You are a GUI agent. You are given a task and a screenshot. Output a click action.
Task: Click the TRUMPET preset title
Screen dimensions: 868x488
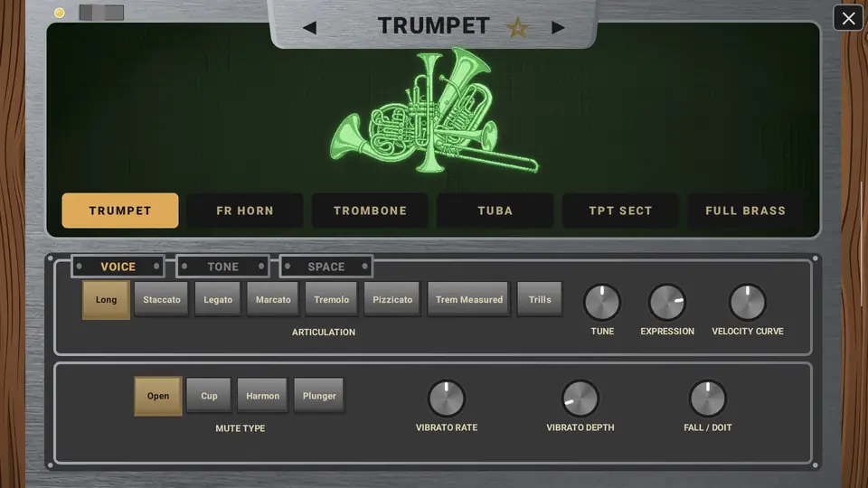(x=434, y=26)
